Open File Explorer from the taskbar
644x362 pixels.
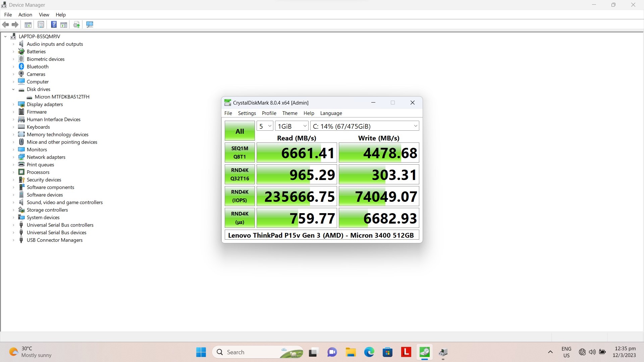pyautogui.click(x=351, y=352)
